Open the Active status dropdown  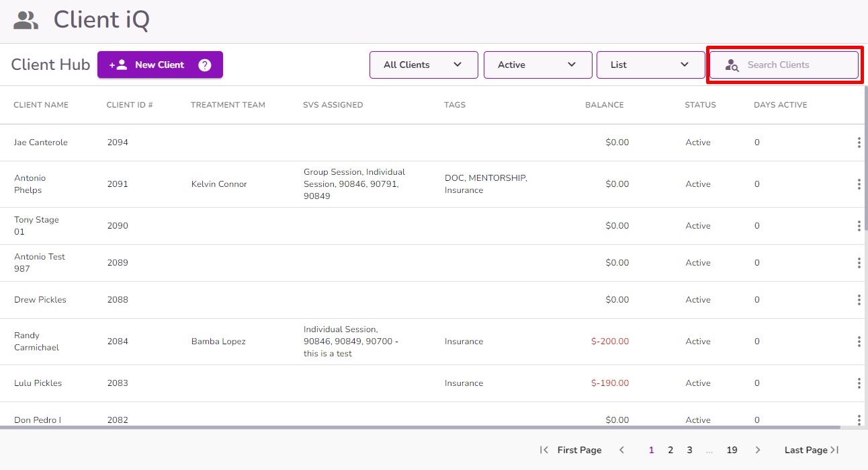537,65
